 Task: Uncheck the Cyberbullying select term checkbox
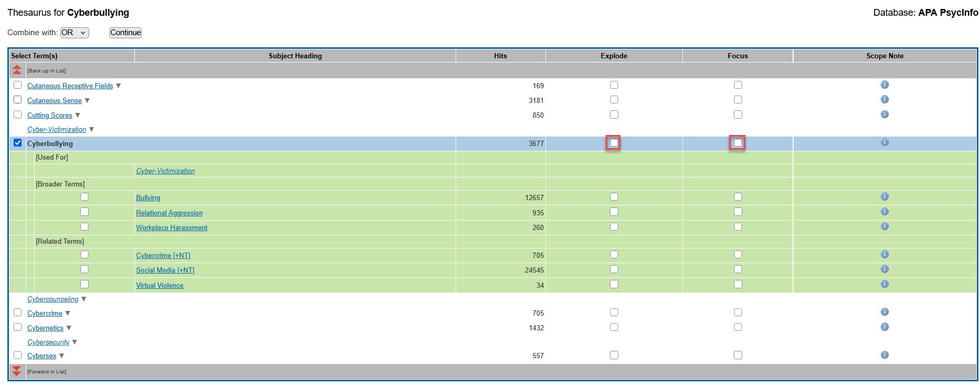point(18,143)
